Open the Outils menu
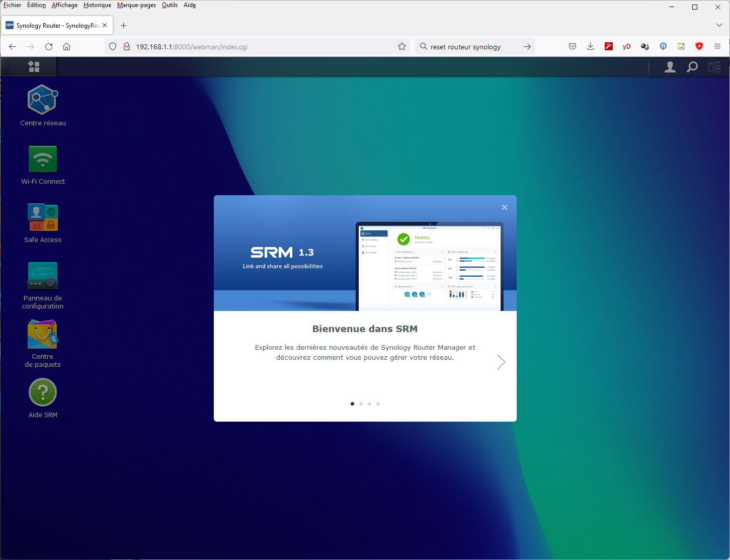Screen dimensions: 730x560 170,5
